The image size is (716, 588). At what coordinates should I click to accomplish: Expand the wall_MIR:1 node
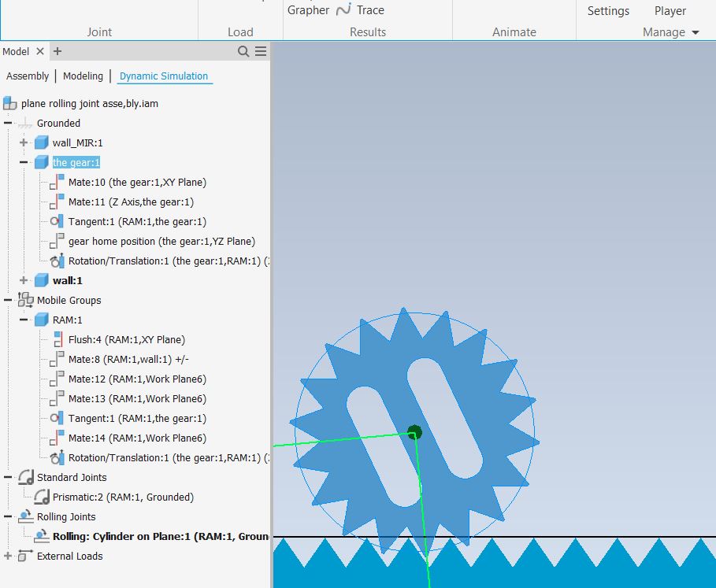tap(23, 142)
